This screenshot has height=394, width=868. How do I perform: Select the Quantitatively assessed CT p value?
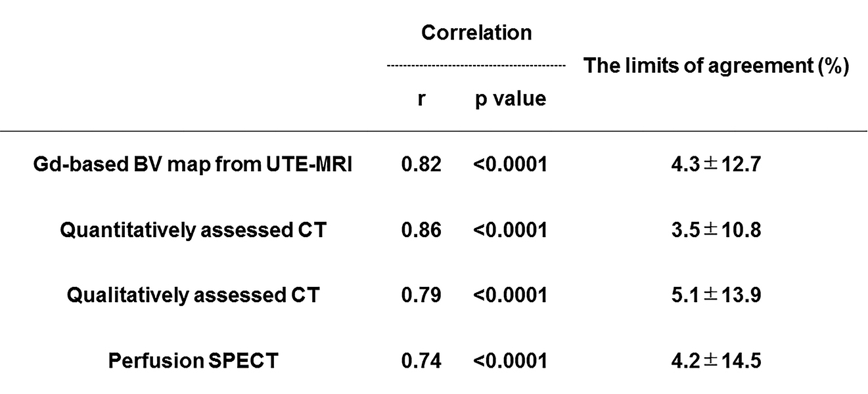(510, 230)
